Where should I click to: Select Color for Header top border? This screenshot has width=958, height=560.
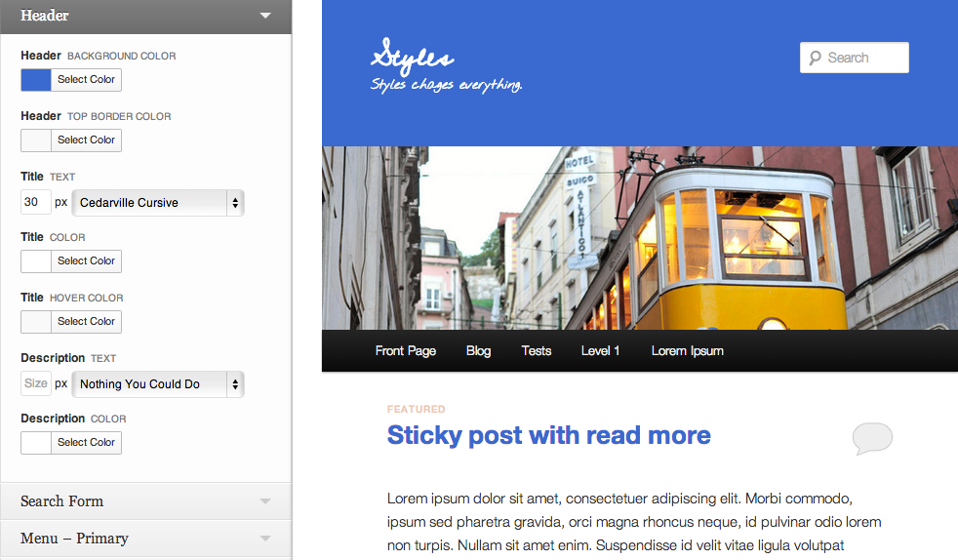(86, 140)
